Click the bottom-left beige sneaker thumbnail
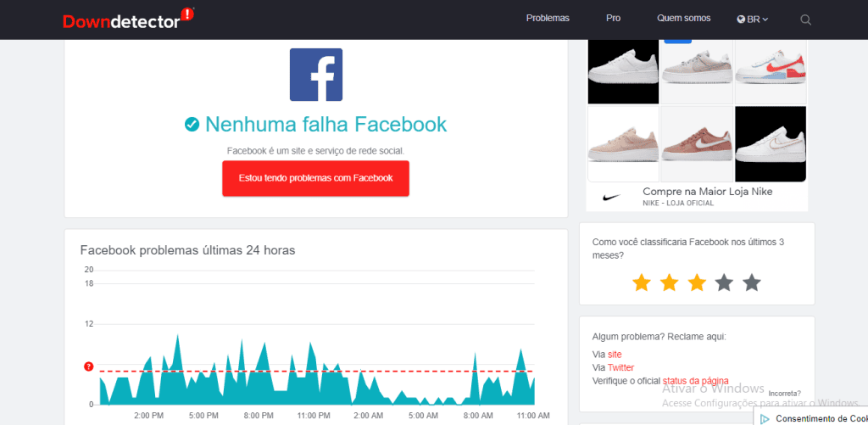Screen dimensions: 868x425 coord(623,144)
